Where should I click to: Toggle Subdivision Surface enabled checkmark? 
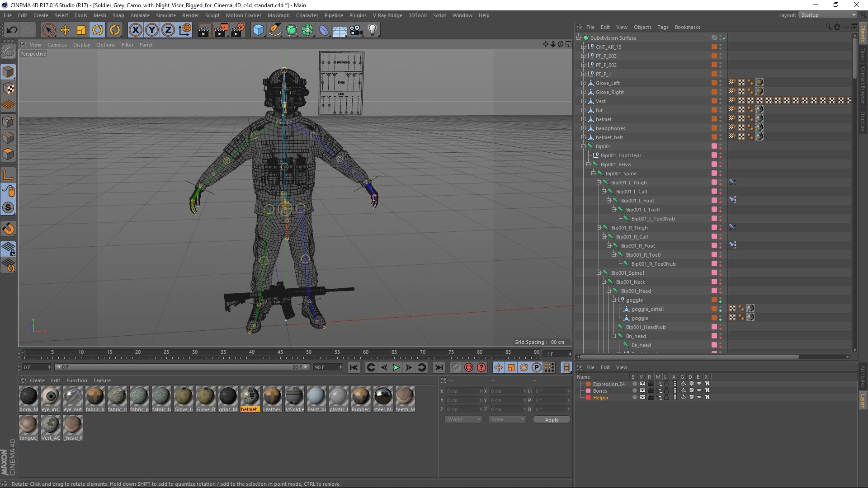pyautogui.click(x=724, y=38)
